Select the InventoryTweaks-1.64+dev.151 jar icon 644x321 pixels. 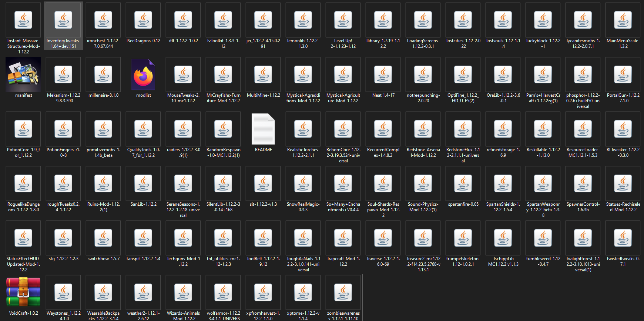[x=63, y=20]
